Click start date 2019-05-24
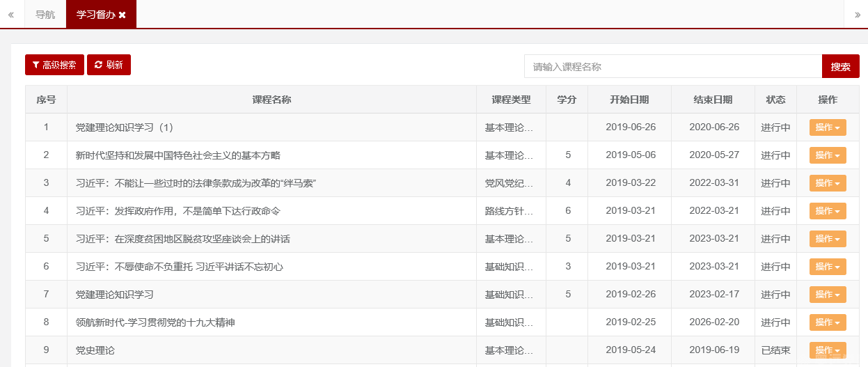The width and height of the screenshot is (868, 367). [631, 350]
